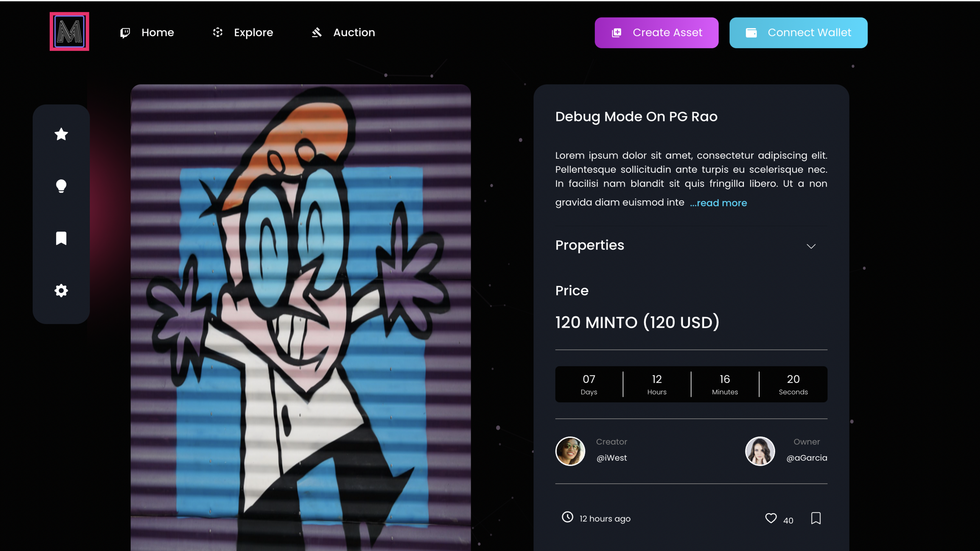Click the lightbulb sidebar icon
This screenshot has width=980, height=551.
point(61,186)
